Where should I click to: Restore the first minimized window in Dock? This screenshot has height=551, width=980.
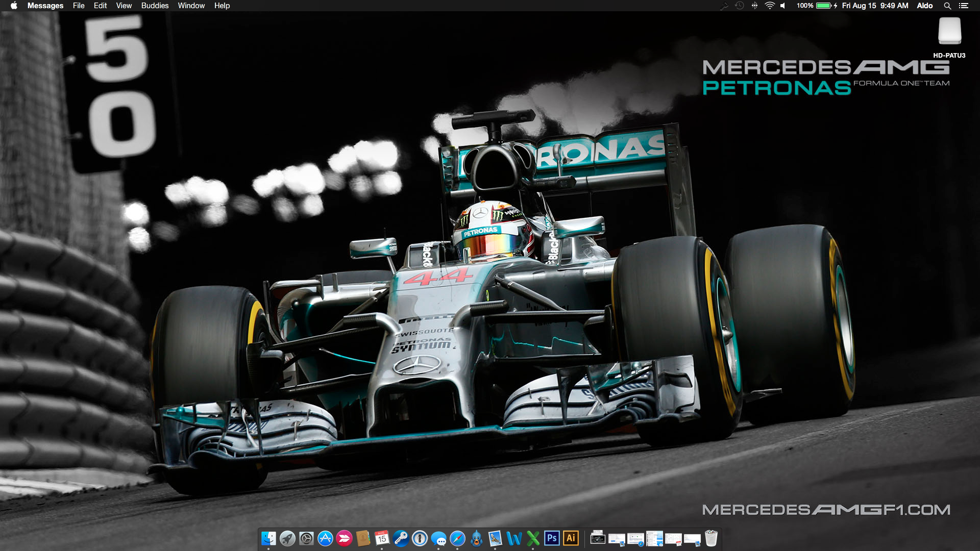point(617,540)
